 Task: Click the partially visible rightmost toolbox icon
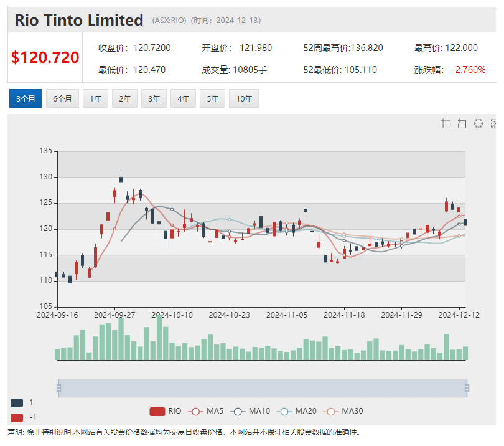pos(493,123)
